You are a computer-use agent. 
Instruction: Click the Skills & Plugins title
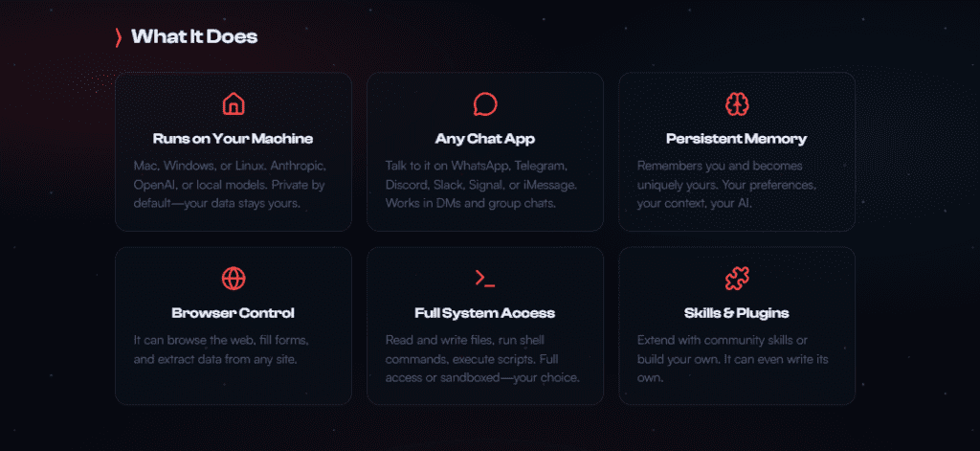pyautogui.click(x=736, y=313)
